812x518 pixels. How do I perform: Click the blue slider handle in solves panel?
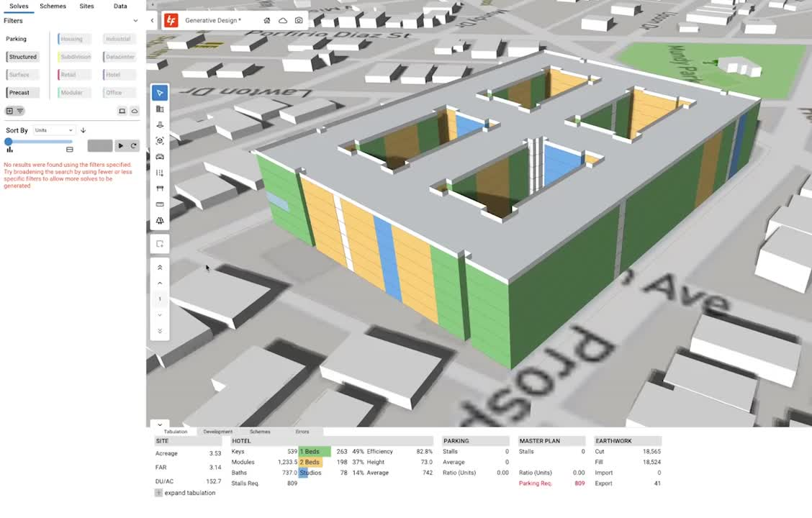[9, 141]
